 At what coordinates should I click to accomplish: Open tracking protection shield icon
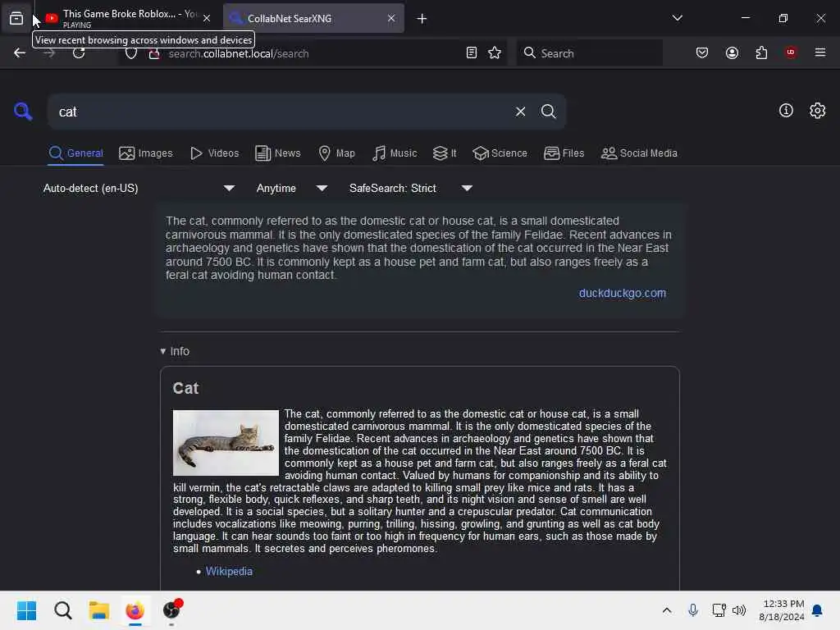point(131,53)
